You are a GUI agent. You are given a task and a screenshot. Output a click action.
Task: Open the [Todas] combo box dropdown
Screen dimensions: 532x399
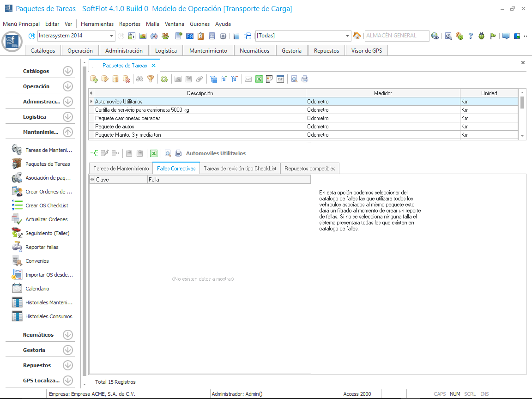click(348, 36)
